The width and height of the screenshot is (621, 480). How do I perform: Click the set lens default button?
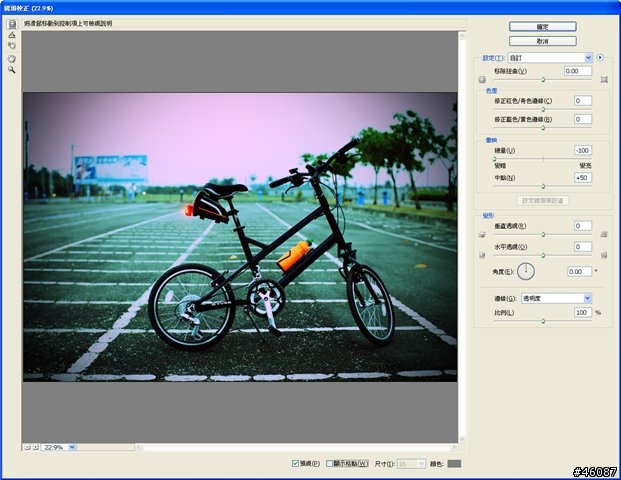coord(543,200)
